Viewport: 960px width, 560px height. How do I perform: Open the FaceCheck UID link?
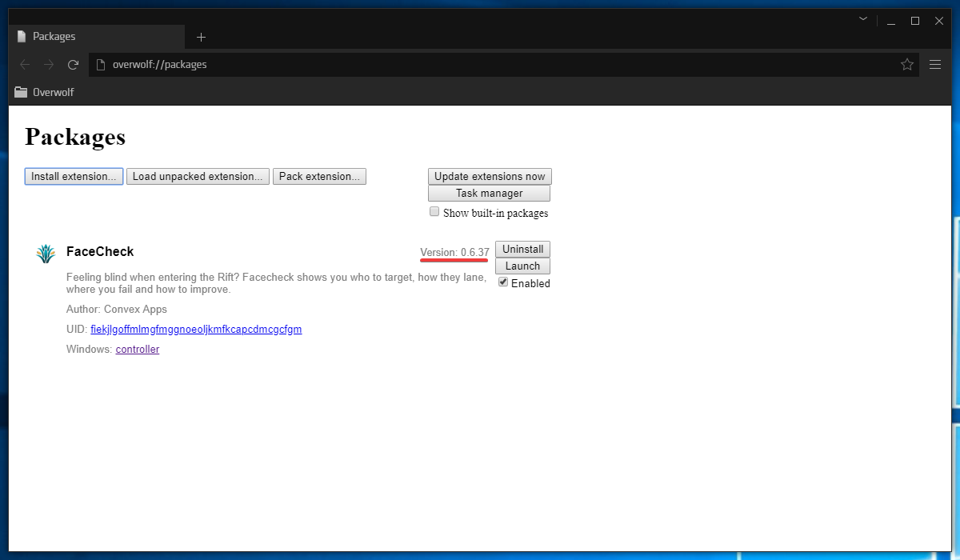point(196,329)
